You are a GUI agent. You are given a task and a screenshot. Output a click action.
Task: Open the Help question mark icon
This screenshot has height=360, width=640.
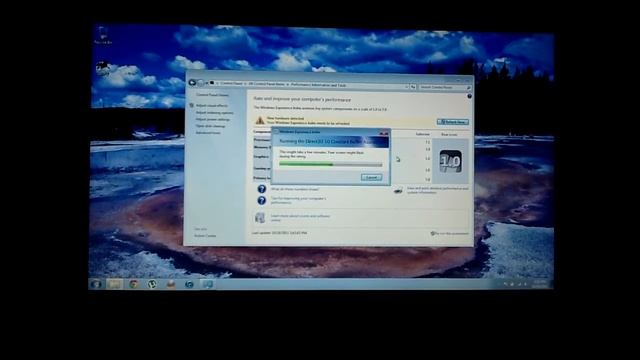pos(469,96)
